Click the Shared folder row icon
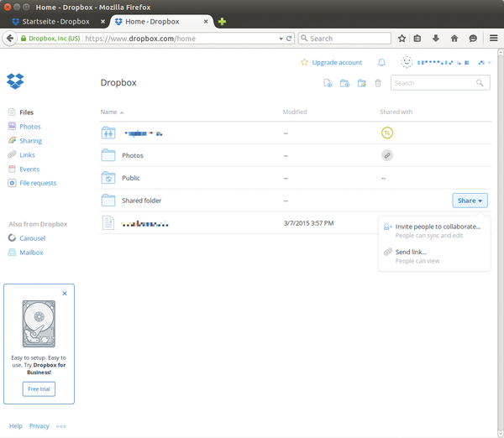Image resolution: width=504 pixels, height=438 pixels. point(108,200)
